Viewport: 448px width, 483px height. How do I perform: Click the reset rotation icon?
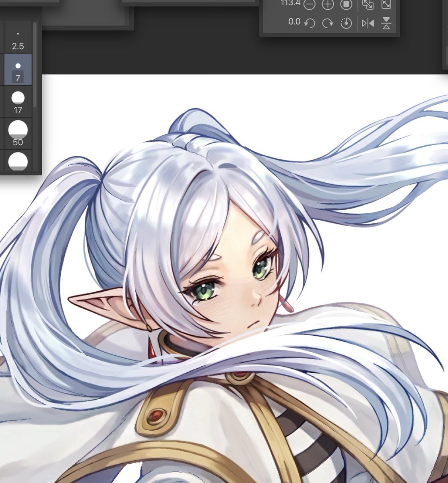click(346, 23)
